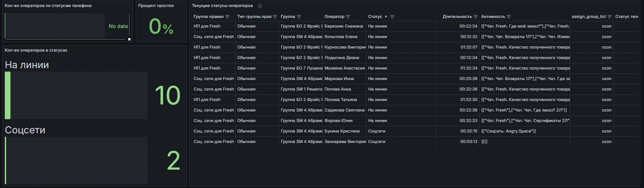
Task: Open Кол-во операторов в статусах panel menu
Action: pyautogui.click(x=36, y=50)
